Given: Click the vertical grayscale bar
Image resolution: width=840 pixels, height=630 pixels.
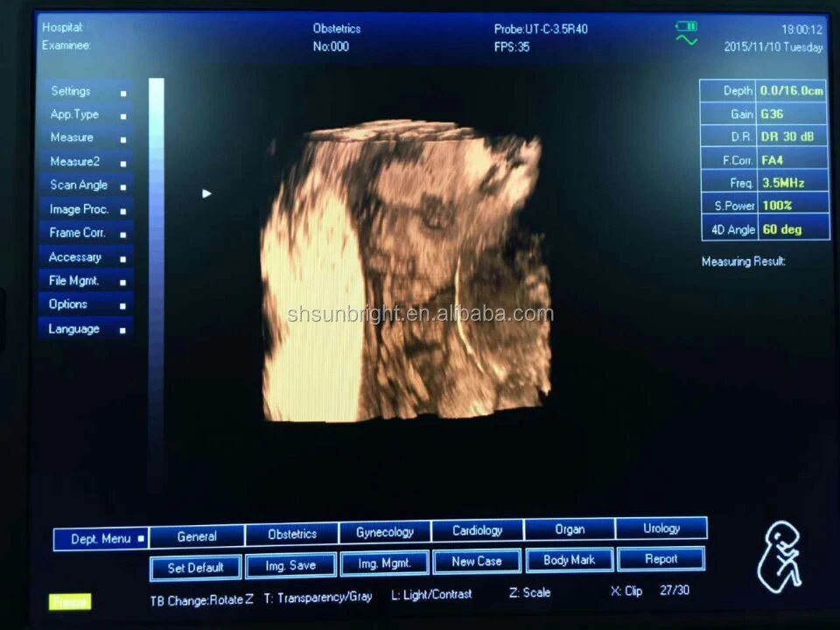Looking at the screenshot, I should coord(156,283).
